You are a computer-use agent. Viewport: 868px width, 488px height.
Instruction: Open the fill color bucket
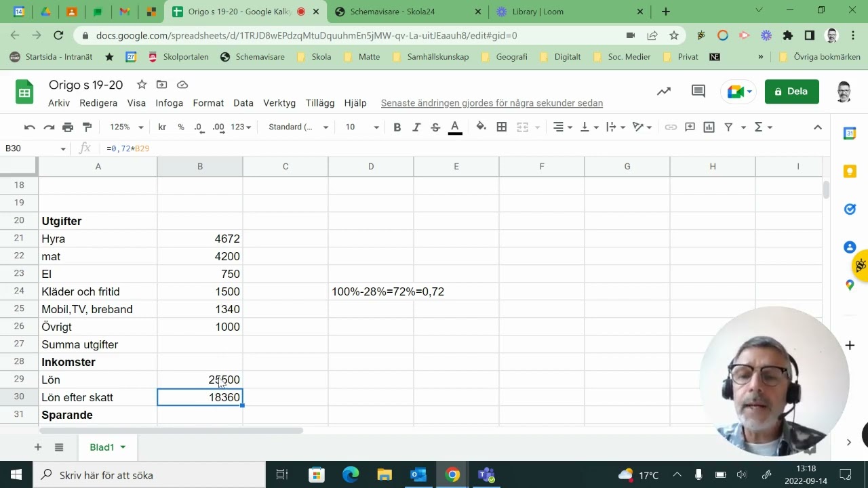pyautogui.click(x=481, y=127)
